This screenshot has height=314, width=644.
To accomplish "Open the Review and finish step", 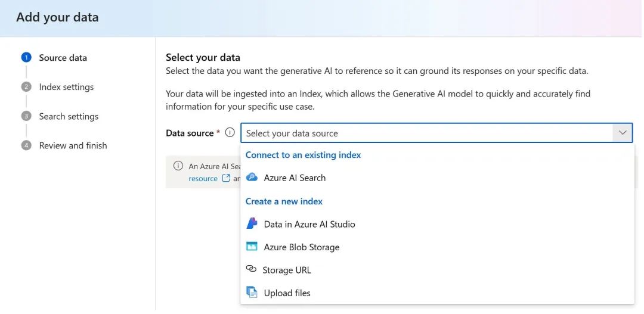I will coord(73,145).
